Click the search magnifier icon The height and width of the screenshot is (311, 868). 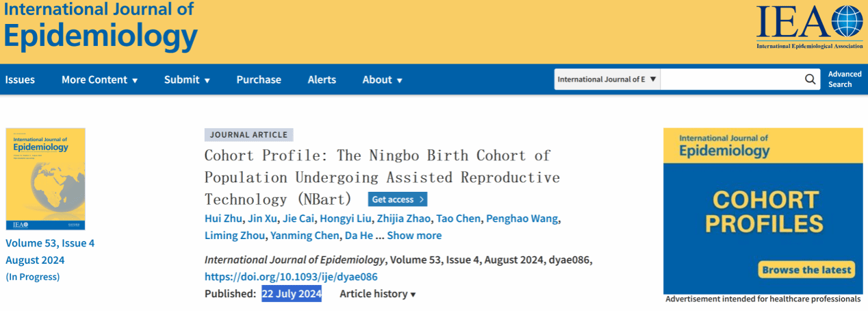point(810,79)
